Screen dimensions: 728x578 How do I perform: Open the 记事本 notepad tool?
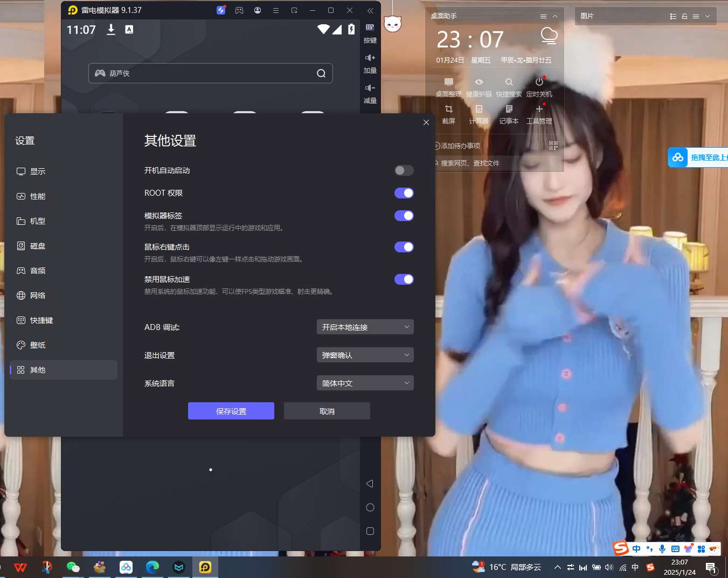click(x=509, y=115)
